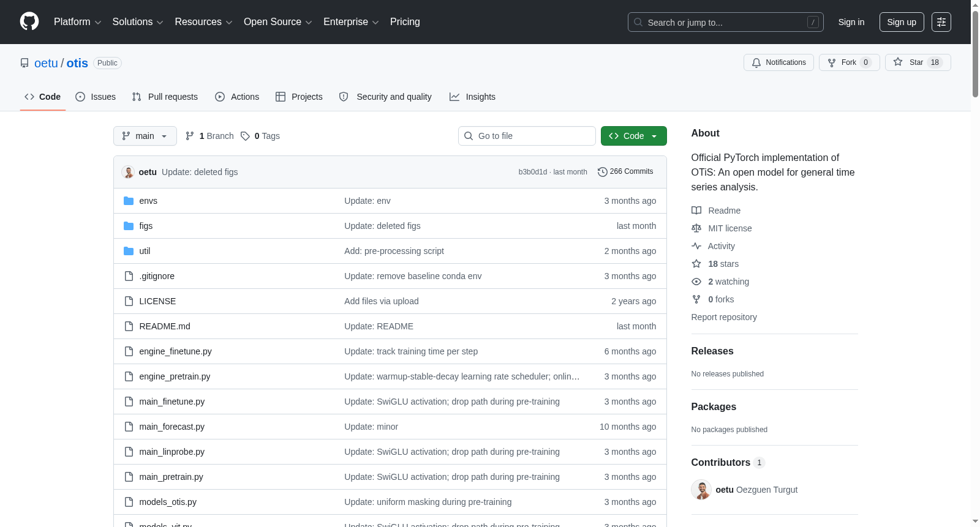Click the watching eye icon

(x=696, y=282)
